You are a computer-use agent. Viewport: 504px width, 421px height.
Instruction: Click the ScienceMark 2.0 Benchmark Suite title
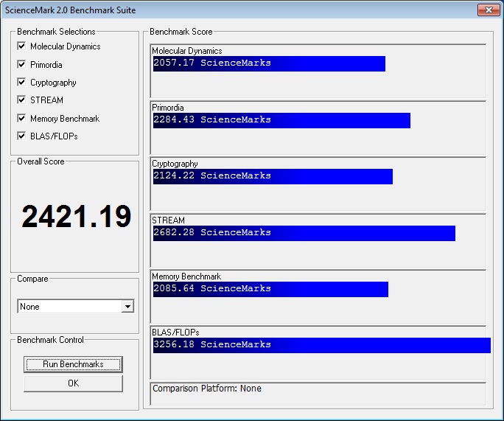(x=71, y=10)
